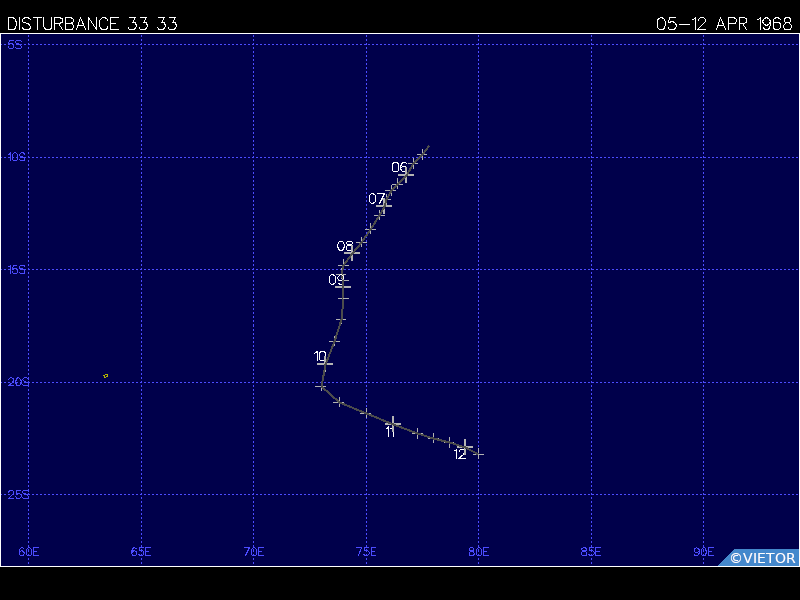Select the 12 day marker on track
Image resolution: width=800 pixels, height=600 pixels.
point(465,446)
